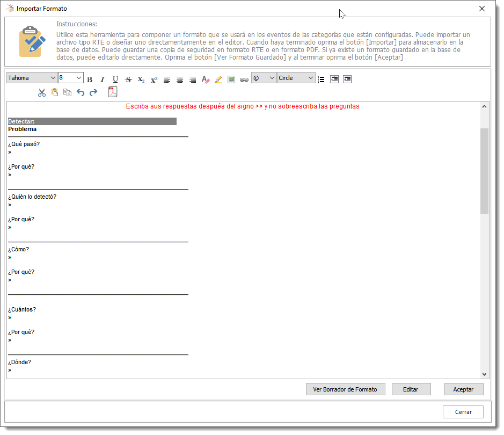504x435 pixels.
Task: Toggle Italic formatting button
Action: click(103, 79)
